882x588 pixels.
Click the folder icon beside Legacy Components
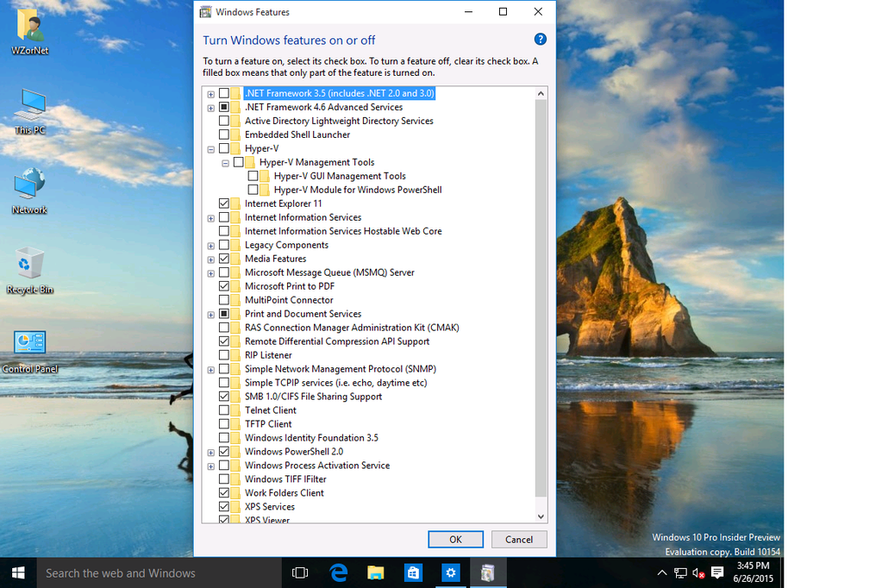pyautogui.click(x=235, y=245)
